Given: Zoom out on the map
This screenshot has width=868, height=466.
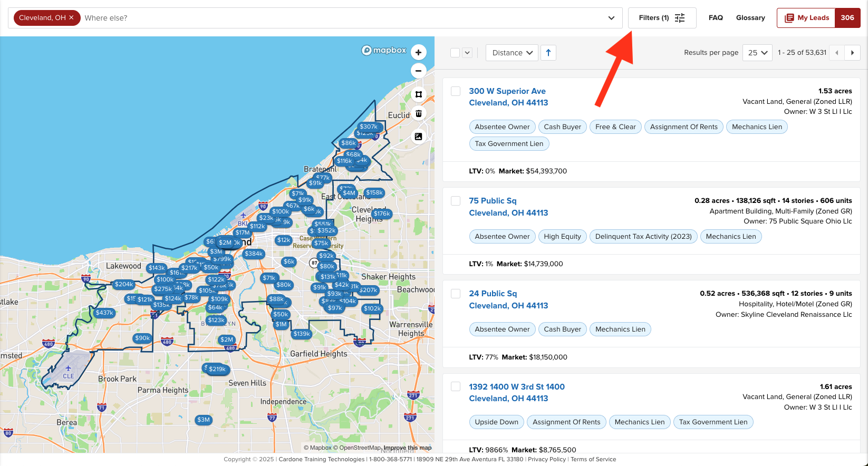Looking at the screenshot, I should pyautogui.click(x=418, y=71).
